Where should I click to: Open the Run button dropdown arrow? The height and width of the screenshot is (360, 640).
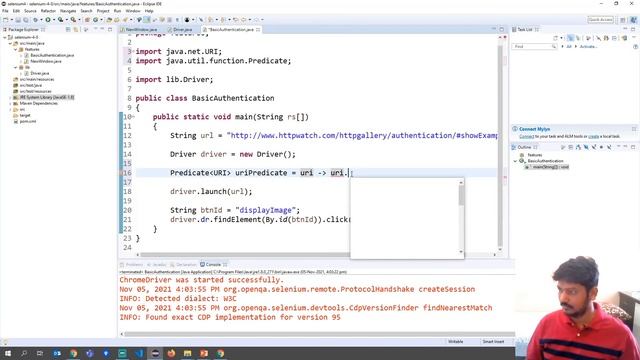(53, 20)
